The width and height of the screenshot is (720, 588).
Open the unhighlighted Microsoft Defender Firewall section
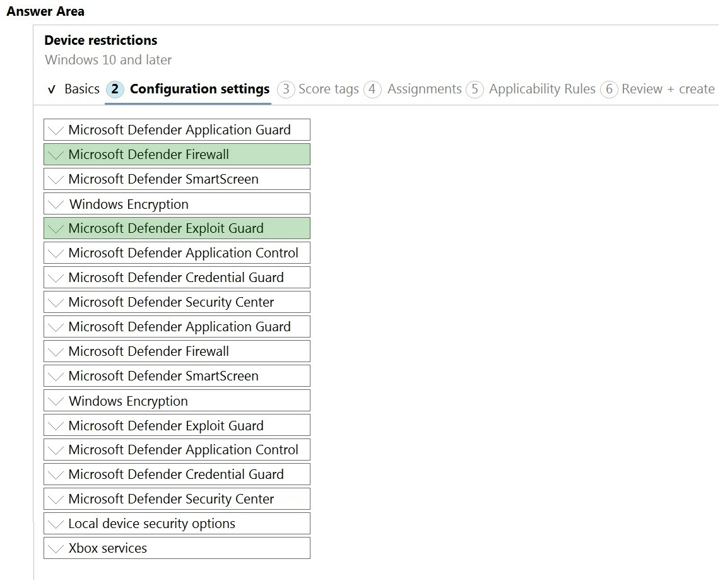[x=177, y=351]
